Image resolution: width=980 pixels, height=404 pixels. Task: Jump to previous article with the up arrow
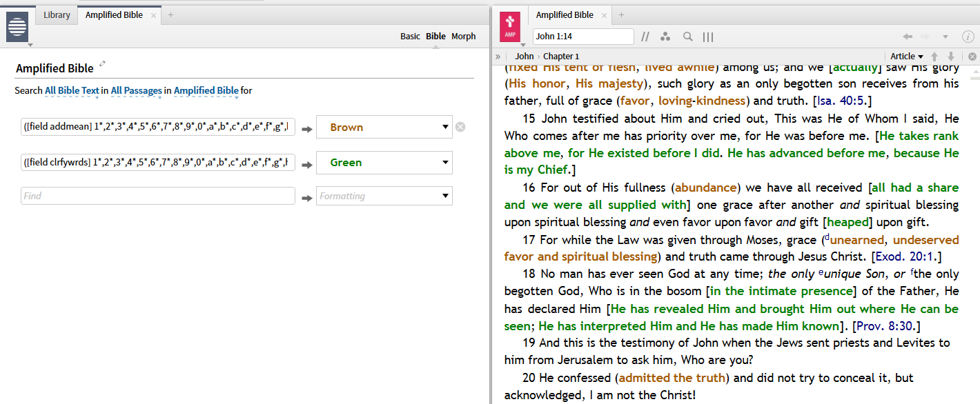click(x=934, y=57)
